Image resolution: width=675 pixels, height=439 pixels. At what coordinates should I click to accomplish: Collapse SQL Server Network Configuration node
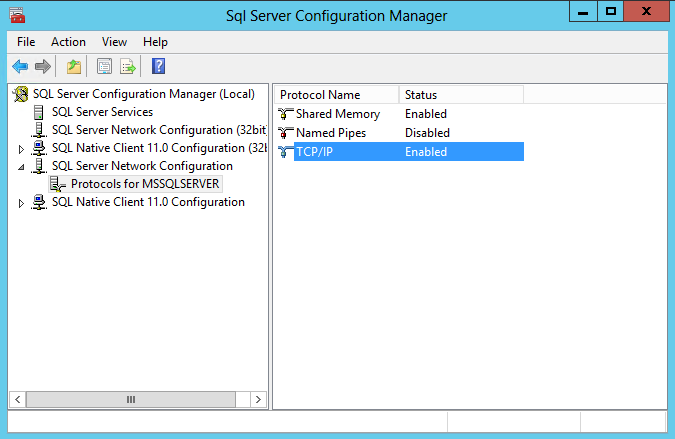(21, 167)
